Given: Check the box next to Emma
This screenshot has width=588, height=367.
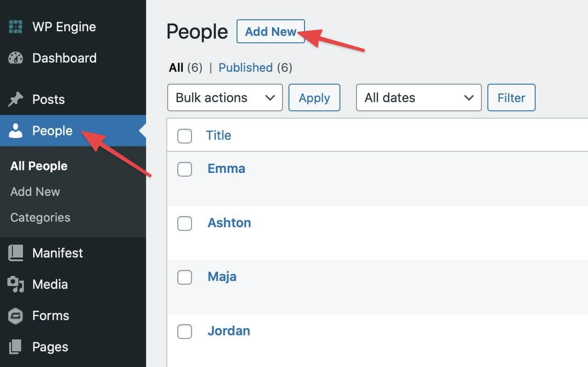Looking at the screenshot, I should click(x=185, y=169).
